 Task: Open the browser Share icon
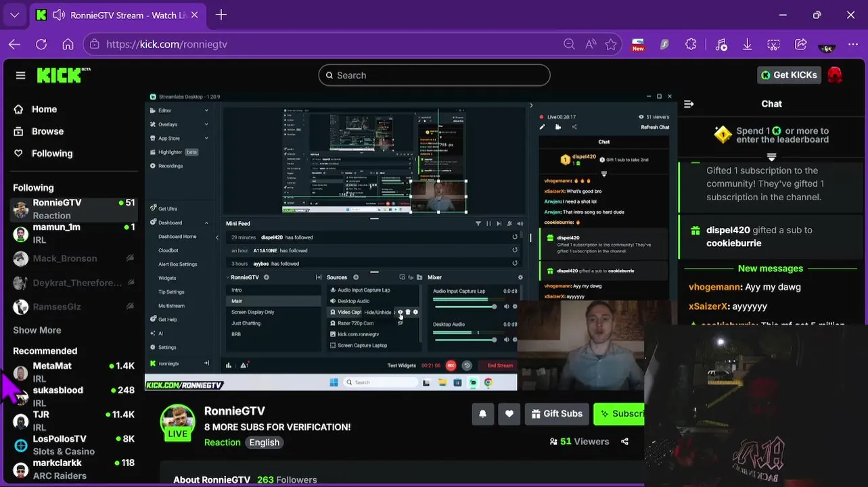tap(801, 44)
